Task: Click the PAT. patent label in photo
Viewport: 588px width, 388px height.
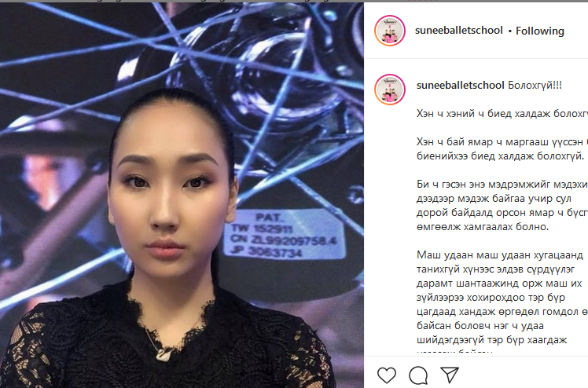Action: click(x=283, y=236)
